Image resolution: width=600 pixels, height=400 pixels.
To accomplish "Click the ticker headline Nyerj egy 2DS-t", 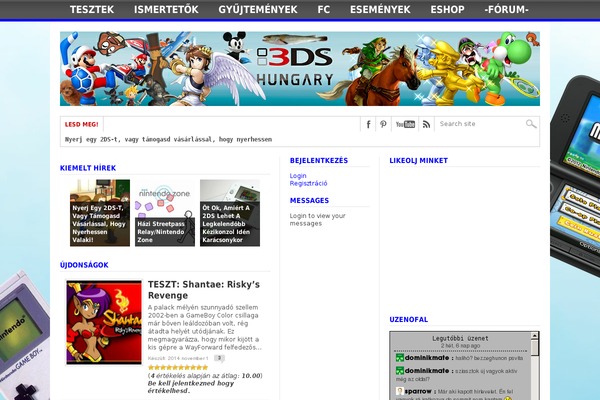I will [168, 139].
